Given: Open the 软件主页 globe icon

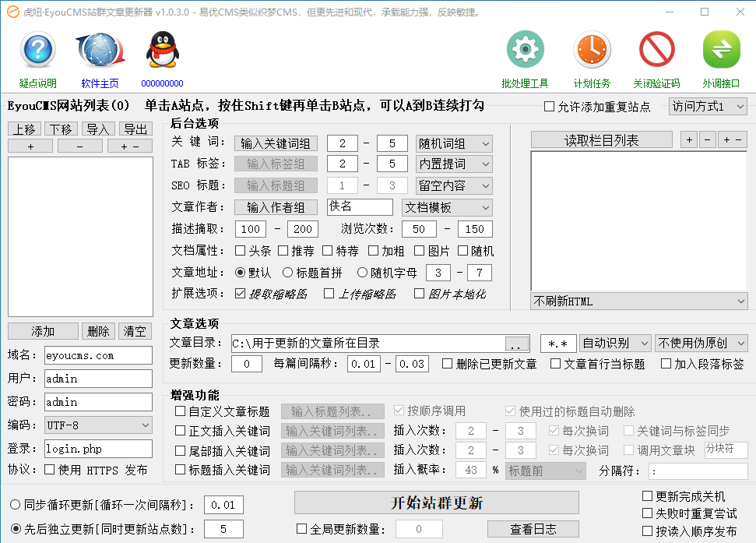Looking at the screenshot, I should [x=100, y=50].
